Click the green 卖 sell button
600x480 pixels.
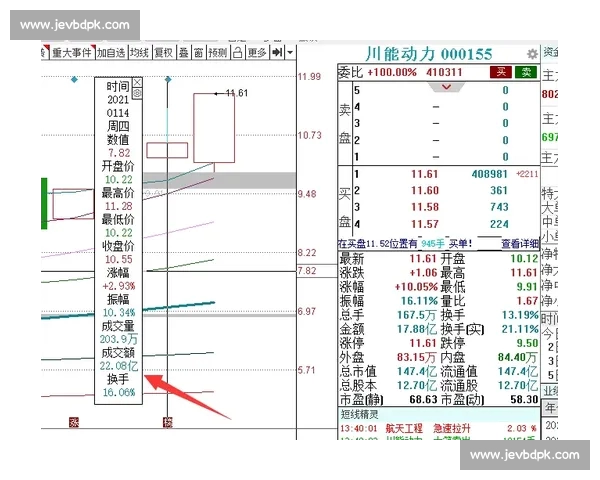[x=526, y=72]
